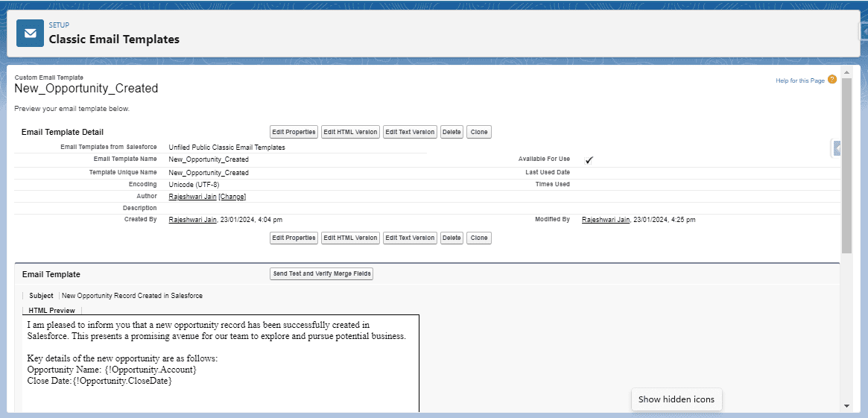Image resolution: width=868 pixels, height=418 pixels.
Task: Expand the collapsed right side panel handle
Action: click(x=837, y=149)
